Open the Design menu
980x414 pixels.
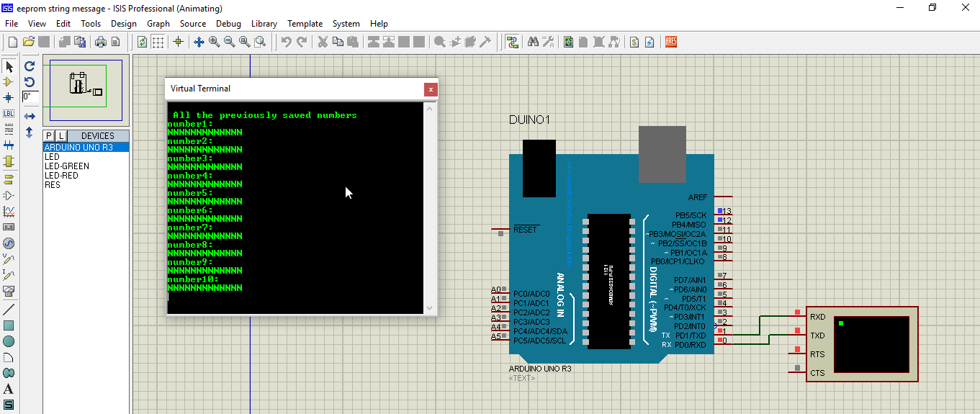click(x=124, y=24)
